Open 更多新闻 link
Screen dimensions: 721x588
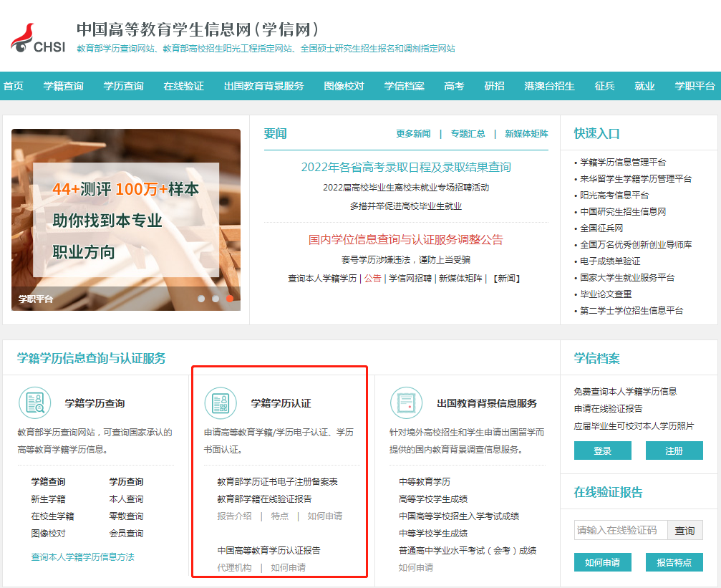pyautogui.click(x=413, y=133)
